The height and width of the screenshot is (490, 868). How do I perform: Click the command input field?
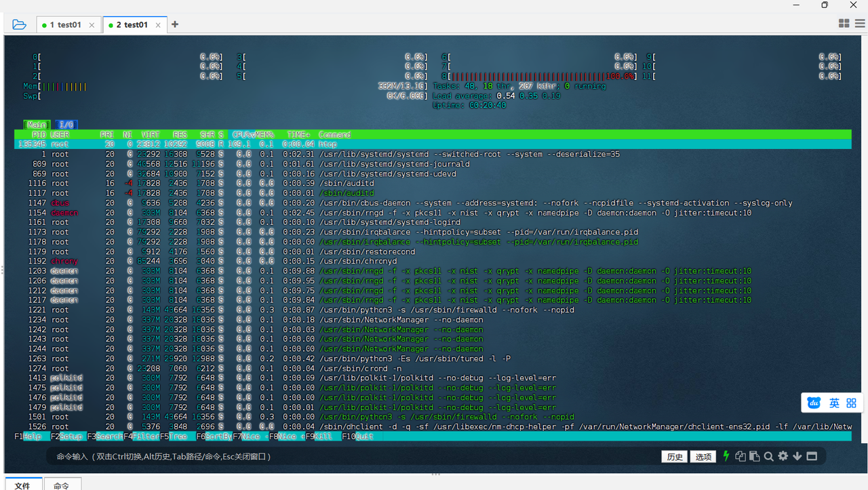point(339,457)
